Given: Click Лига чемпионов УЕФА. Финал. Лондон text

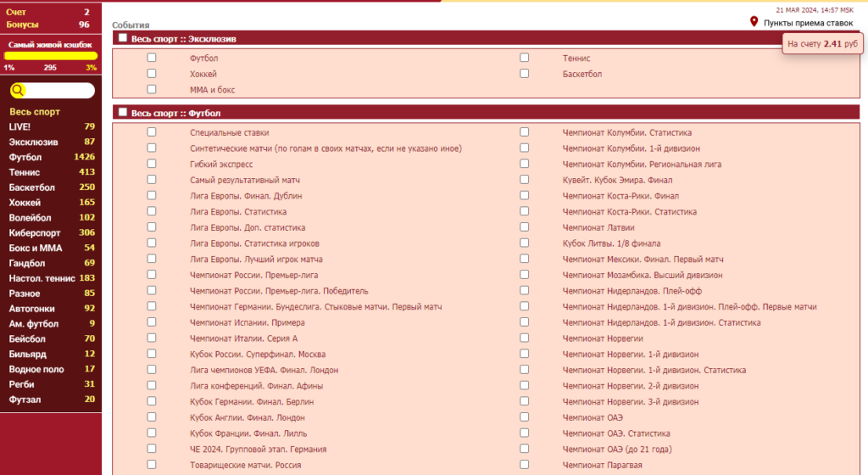Looking at the screenshot, I should click(264, 370).
